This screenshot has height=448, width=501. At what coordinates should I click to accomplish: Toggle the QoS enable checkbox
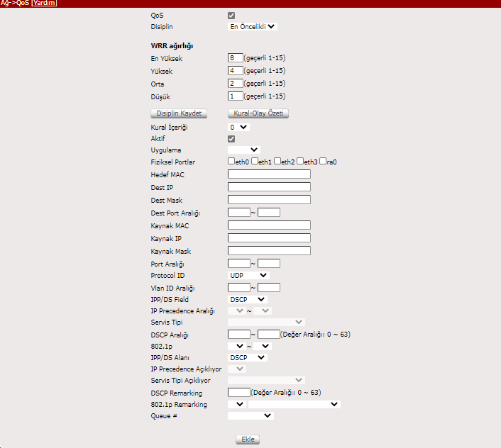coord(231,16)
